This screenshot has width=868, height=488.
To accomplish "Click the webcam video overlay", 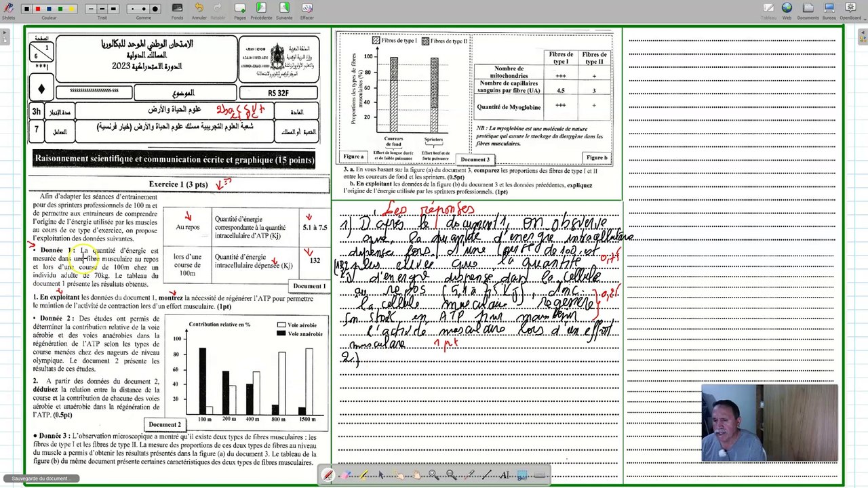I will 770,423.
